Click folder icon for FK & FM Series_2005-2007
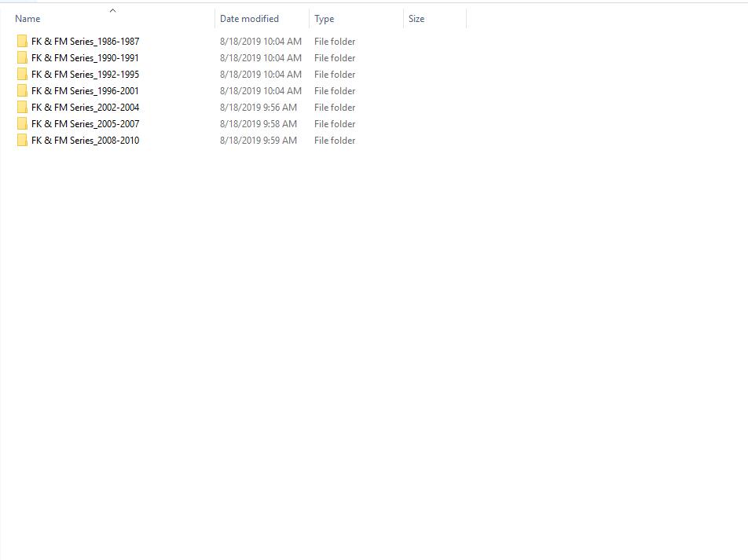This screenshot has height=560, width=748. pos(22,124)
